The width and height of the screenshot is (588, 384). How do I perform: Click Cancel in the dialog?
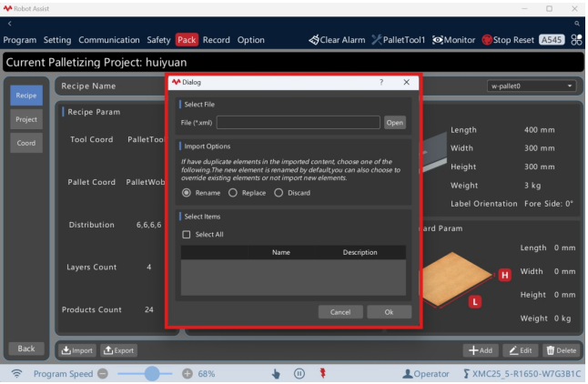click(x=340, y=312)
